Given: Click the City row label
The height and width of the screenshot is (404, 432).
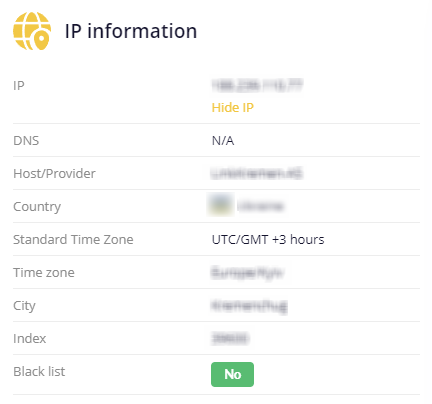Looking at the screenshot, I should coord(24,306).
